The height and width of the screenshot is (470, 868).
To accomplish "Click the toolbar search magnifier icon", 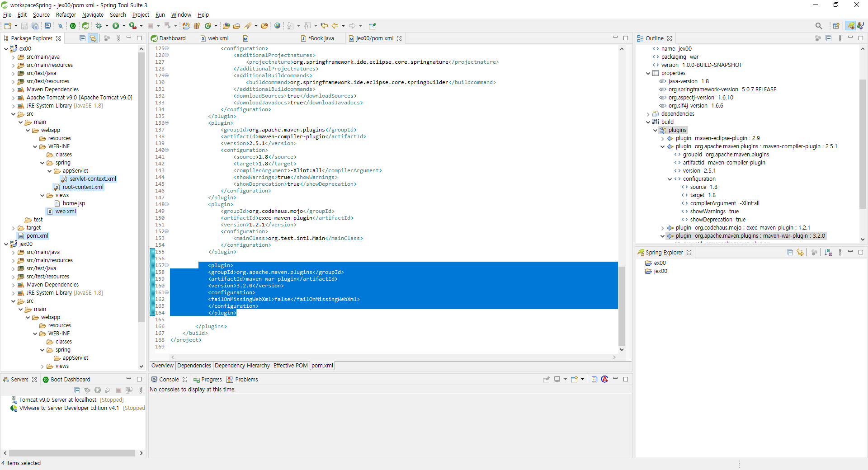I will (x=819, y=26).
